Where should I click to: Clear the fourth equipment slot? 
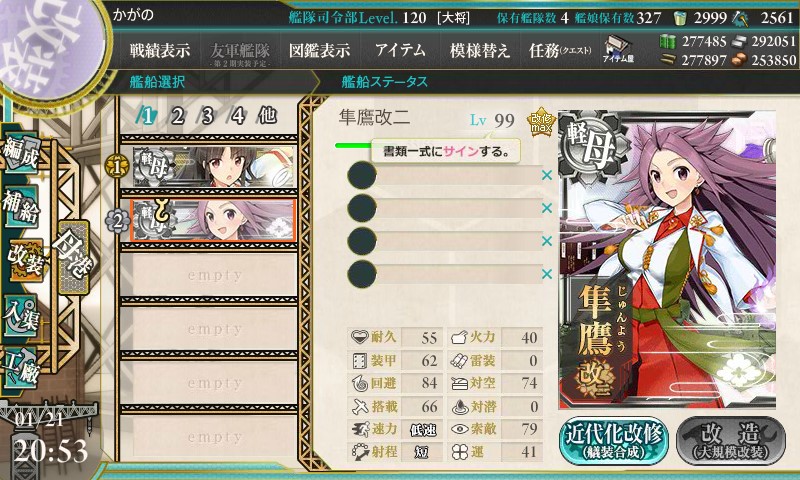547,274
